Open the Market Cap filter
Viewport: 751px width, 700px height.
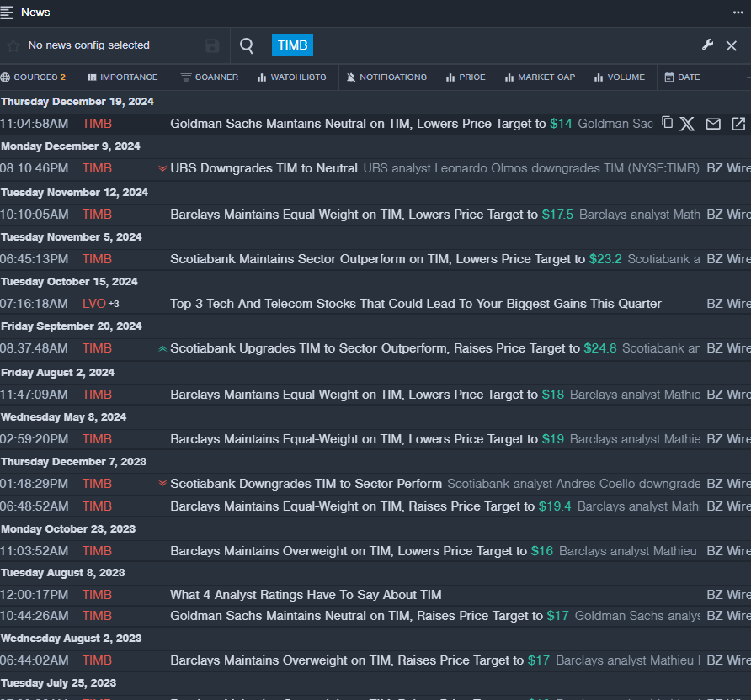pos(540,77)
